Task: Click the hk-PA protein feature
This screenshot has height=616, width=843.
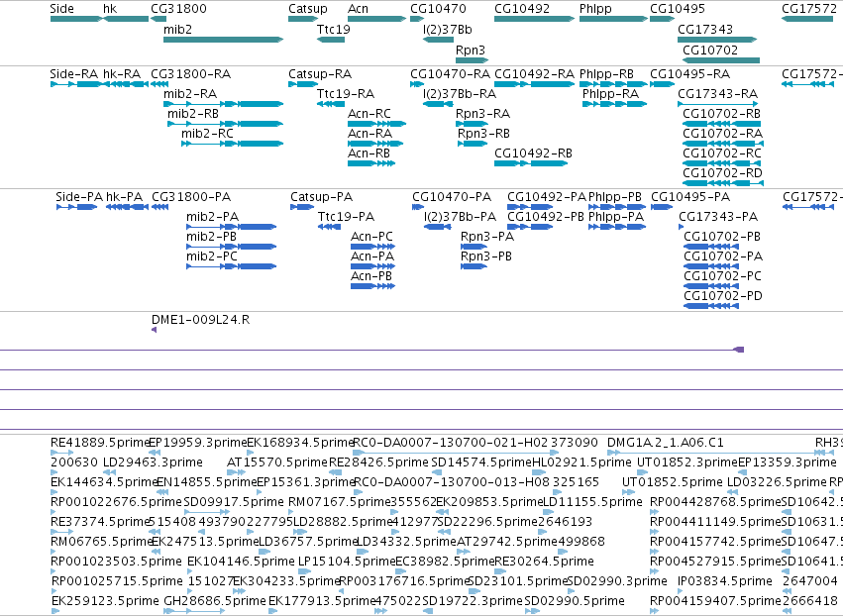Action: 127,207
